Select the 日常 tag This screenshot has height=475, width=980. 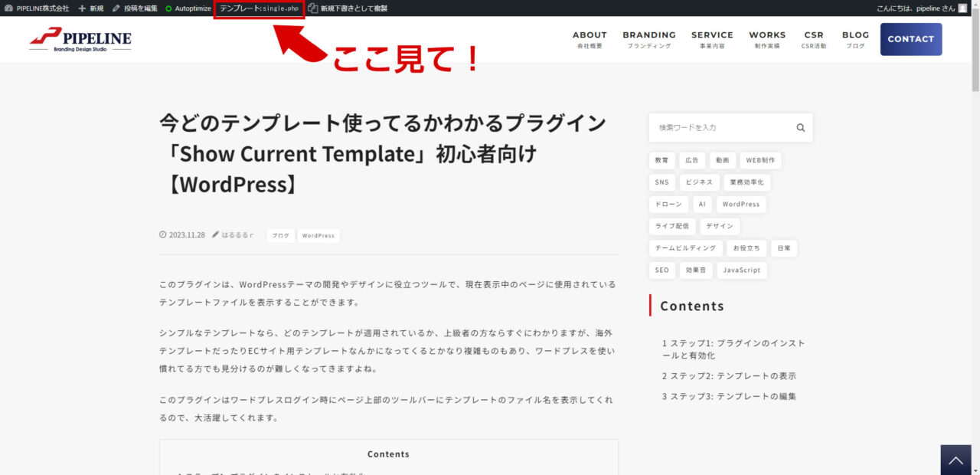pyautogui.click(x=784, y=248)
